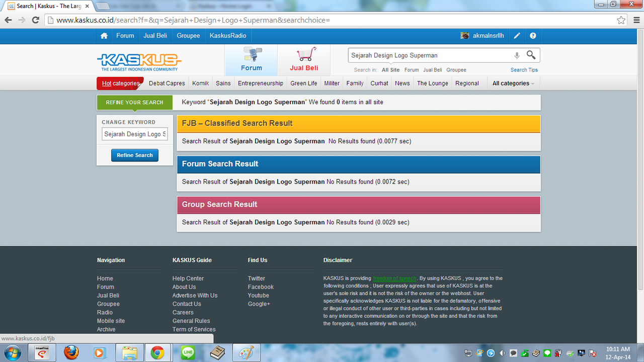Image resolution: width=644 pixels, height=362 pixels.
Task: Open the book icon app in taskbar
Action: point(217,353)
